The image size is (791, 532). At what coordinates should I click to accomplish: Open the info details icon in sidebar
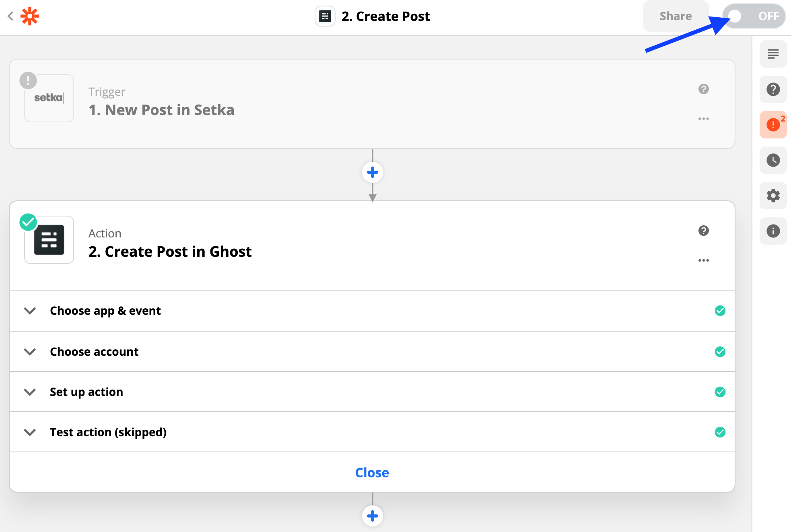pyautogui.click(x=773, y=231)
